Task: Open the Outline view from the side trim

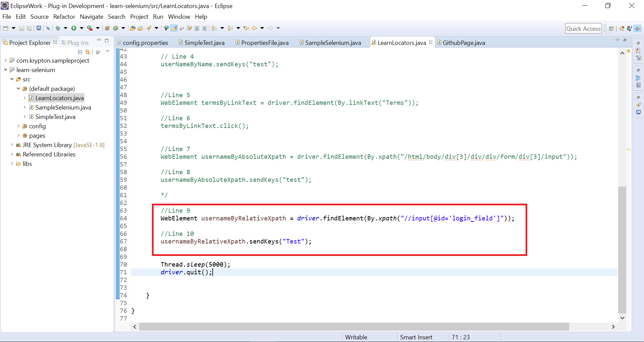Action: (638, 78)
